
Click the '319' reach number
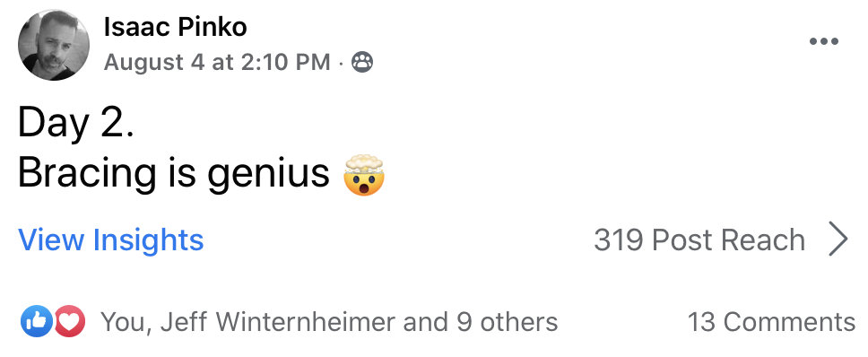coord(619,239)
